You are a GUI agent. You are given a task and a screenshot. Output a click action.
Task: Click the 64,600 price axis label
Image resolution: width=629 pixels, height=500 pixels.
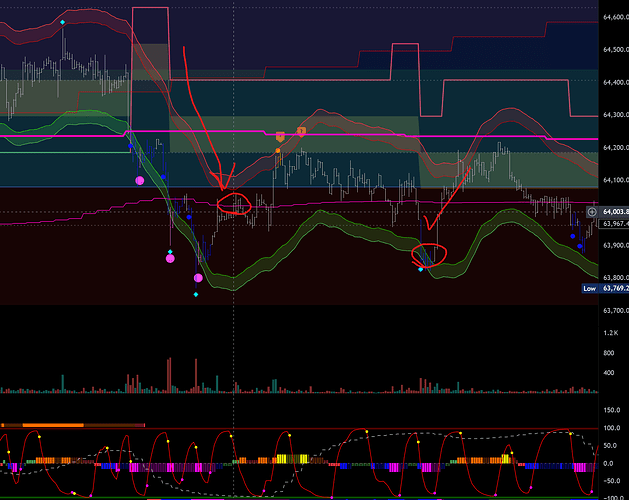coord(613,17)
